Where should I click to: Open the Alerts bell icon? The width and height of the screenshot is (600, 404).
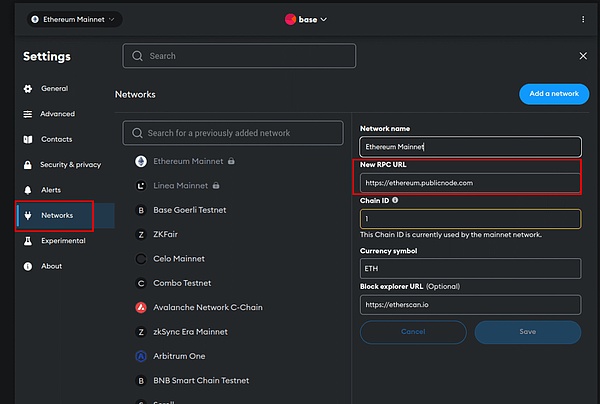[28, 190]
